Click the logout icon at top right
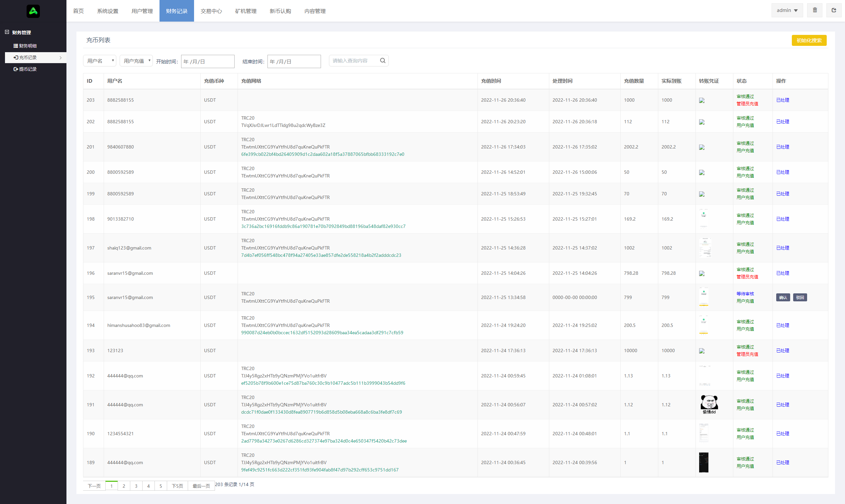The image size is (845, 504). point(833,10)
